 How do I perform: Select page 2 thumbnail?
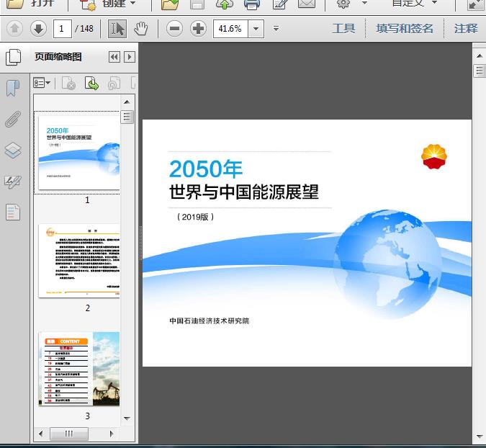[79, 261]
